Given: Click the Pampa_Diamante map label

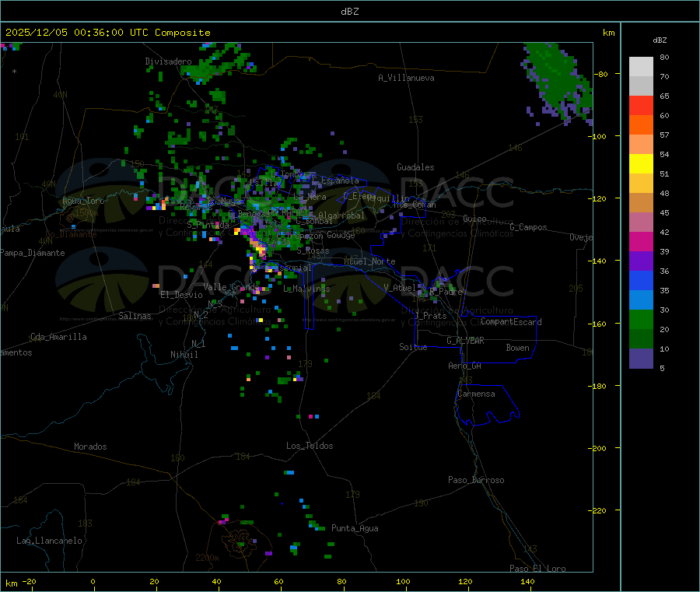Looking at the screenshot, I should pos(32,253).
